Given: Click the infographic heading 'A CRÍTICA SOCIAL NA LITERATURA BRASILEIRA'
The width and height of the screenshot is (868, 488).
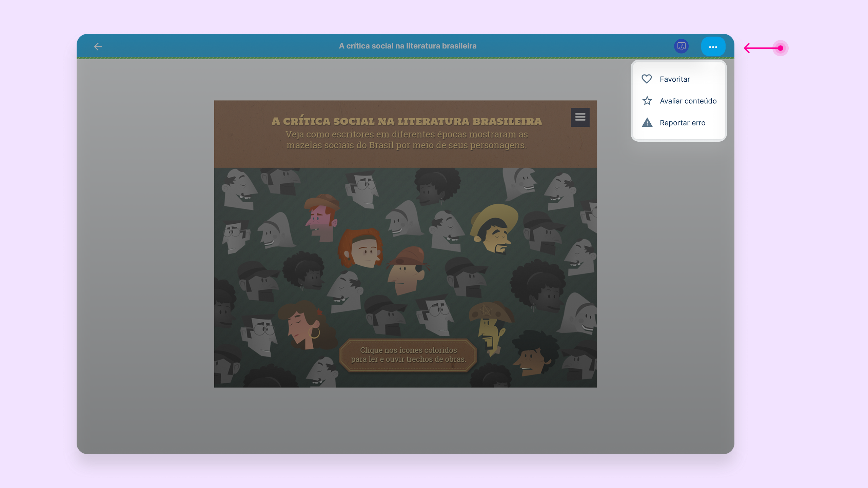Looking at the screenshot, I should [x=407, y=121].
